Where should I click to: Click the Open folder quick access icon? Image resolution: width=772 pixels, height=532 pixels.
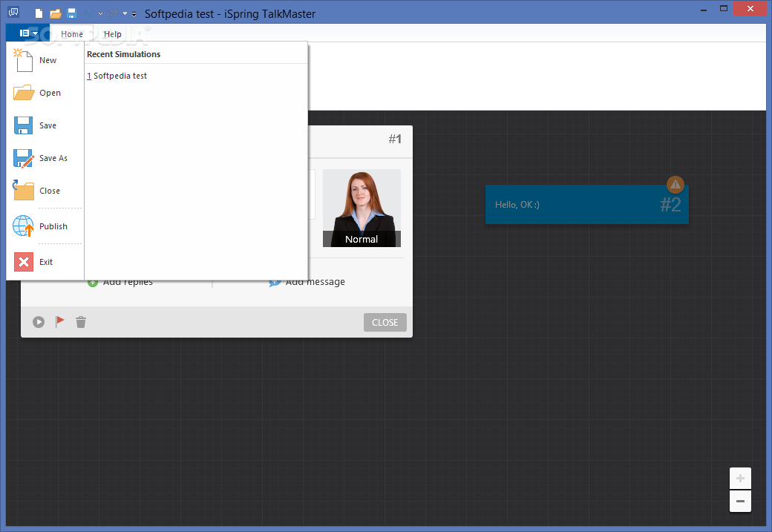(x=56, y=13)
